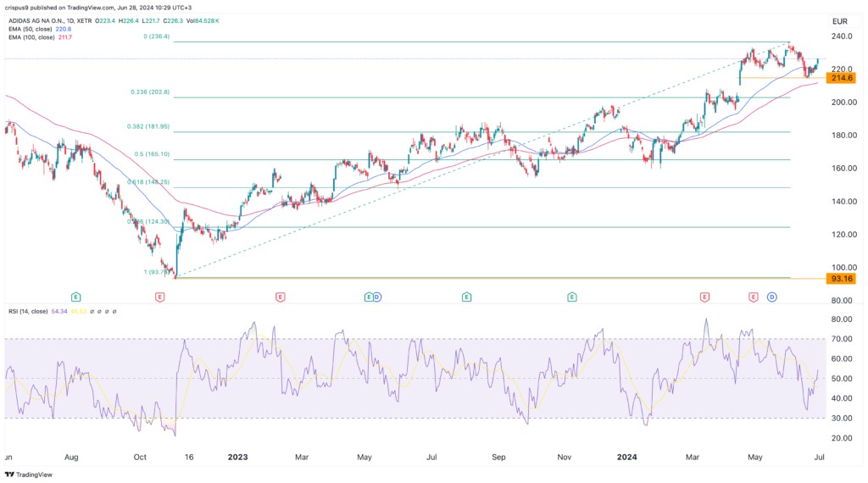Viewport: 868px width, 483px height.
Task: Click the green earnings marker nearest Nov 2023
Action: 572,297
